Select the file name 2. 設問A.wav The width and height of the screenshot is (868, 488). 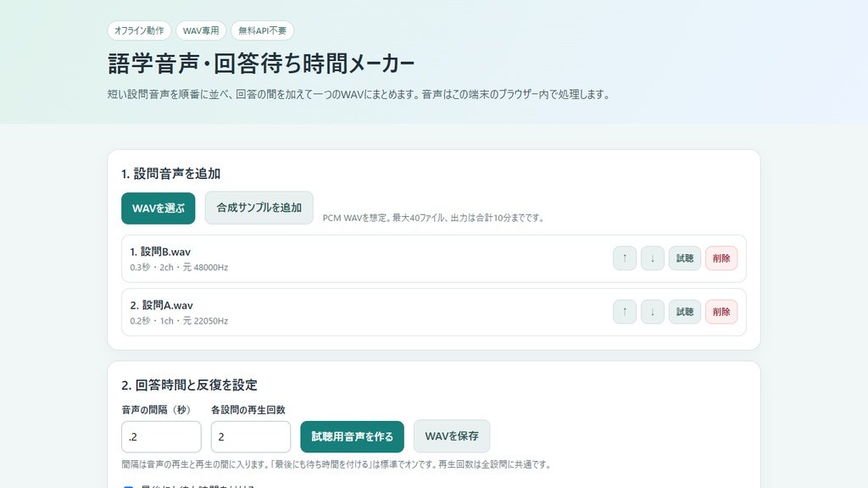pyautogui.click(x=162, y=305)
